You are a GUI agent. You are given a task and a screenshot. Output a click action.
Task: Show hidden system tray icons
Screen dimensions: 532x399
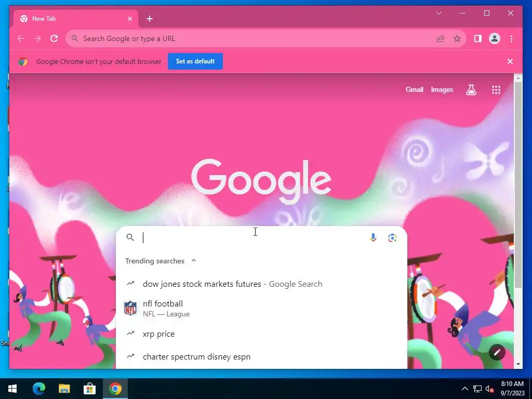[465, 389]
